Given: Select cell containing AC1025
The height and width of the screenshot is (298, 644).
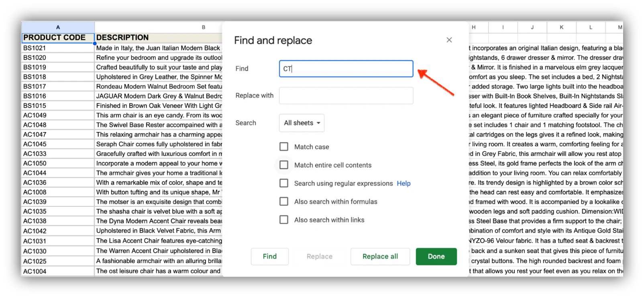Looking at the screenshot, I should (58, 261).
